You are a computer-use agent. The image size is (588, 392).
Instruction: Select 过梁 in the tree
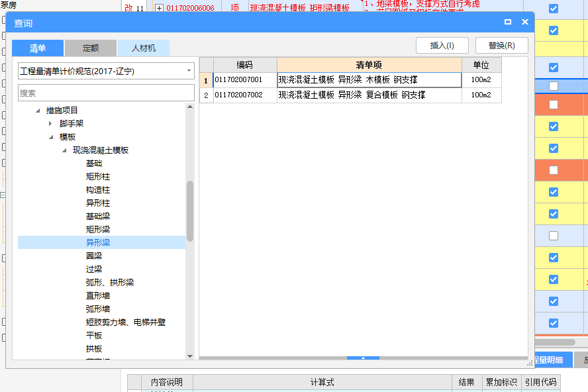coord(94,269)
